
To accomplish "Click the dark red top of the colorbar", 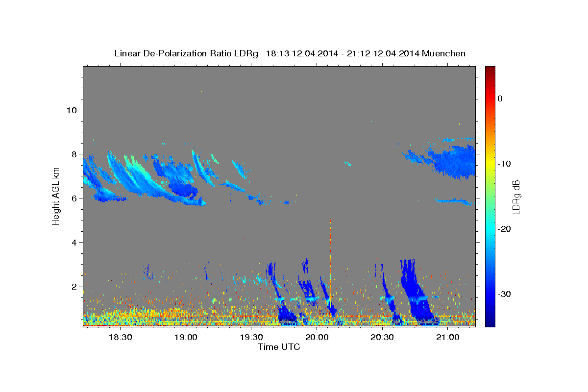I will coord(490,71).
